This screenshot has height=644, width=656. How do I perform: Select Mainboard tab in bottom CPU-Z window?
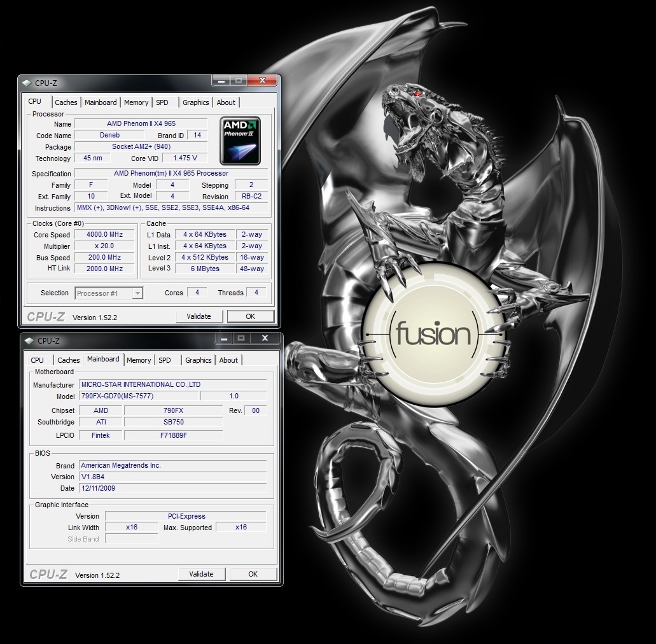[103, 360]
